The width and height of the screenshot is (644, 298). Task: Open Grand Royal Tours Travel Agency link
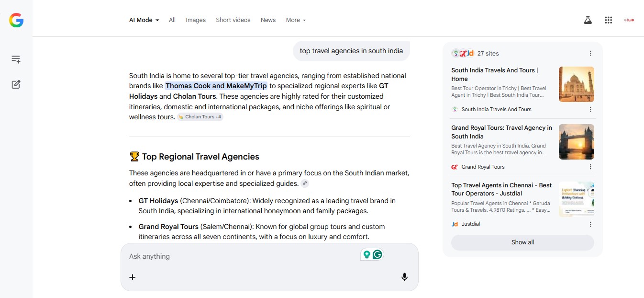click(501, 132)
